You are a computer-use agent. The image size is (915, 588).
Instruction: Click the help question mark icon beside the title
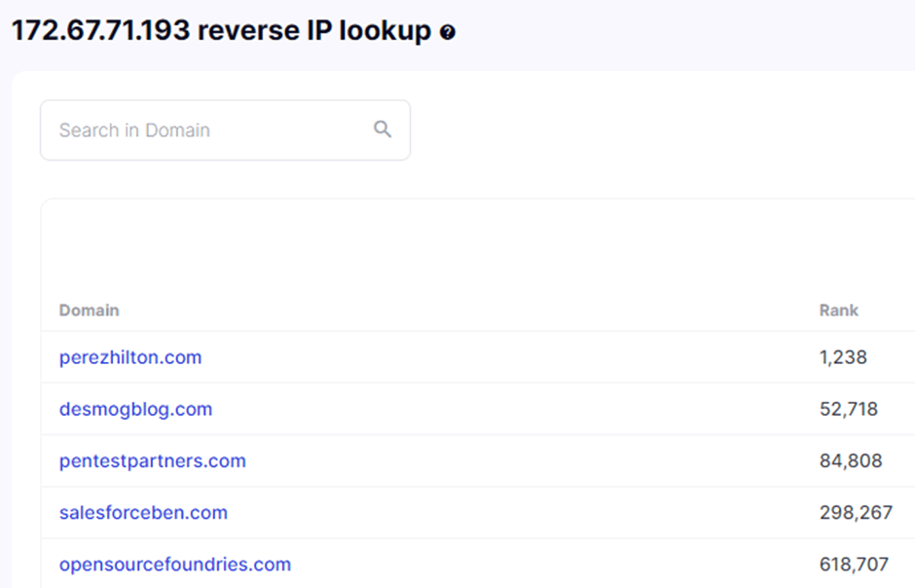(x=448, y=33)
